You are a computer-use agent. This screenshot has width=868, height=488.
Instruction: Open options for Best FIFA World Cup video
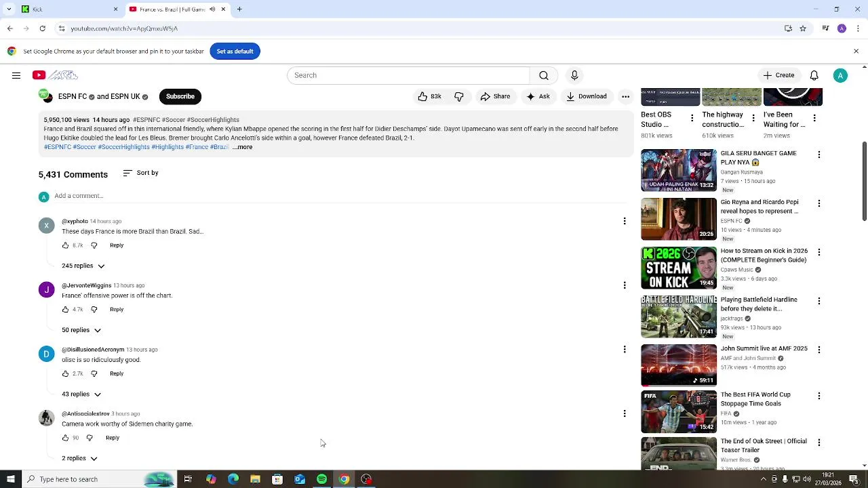click(x=819, y=396)
